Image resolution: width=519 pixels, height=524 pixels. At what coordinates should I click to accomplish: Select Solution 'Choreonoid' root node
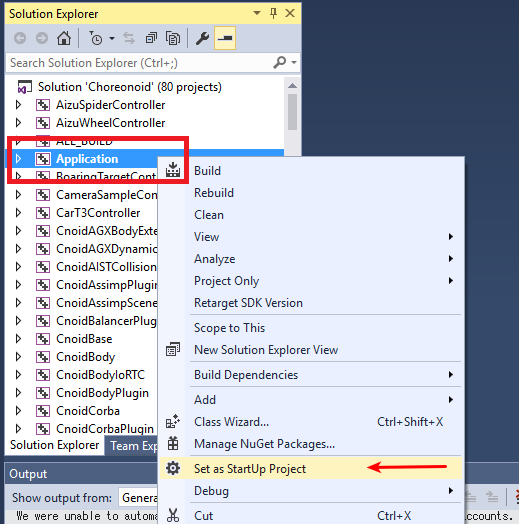(130, 87)
